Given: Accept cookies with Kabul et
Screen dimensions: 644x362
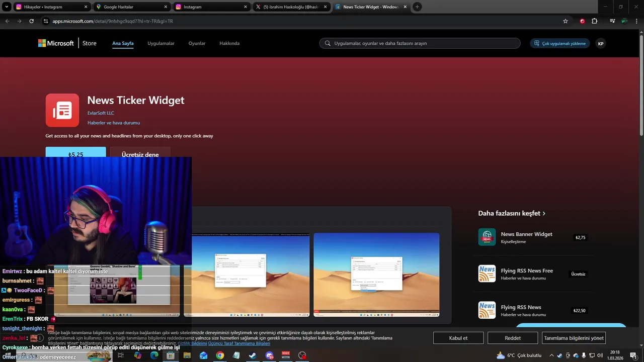Looking at the screenshot, I should click(x=458, y=338).
